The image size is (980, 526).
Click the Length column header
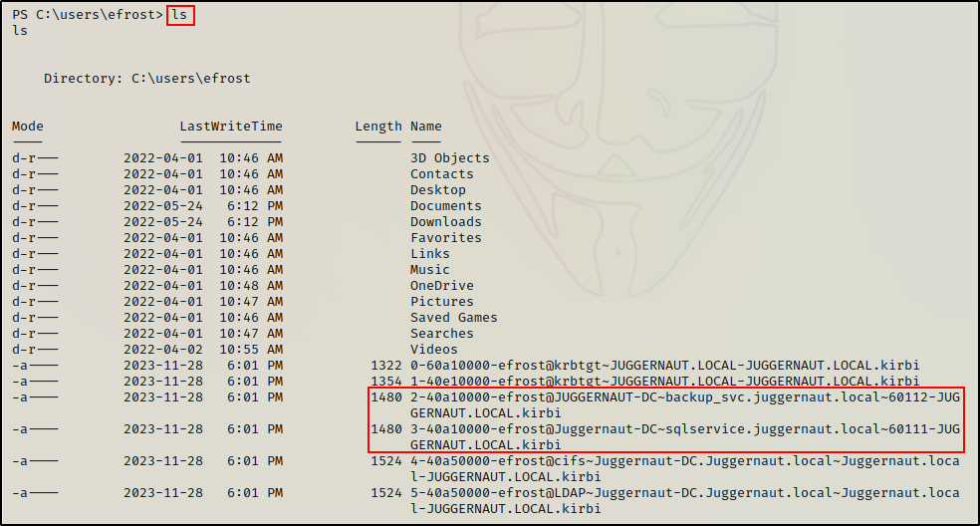(378, 127)
